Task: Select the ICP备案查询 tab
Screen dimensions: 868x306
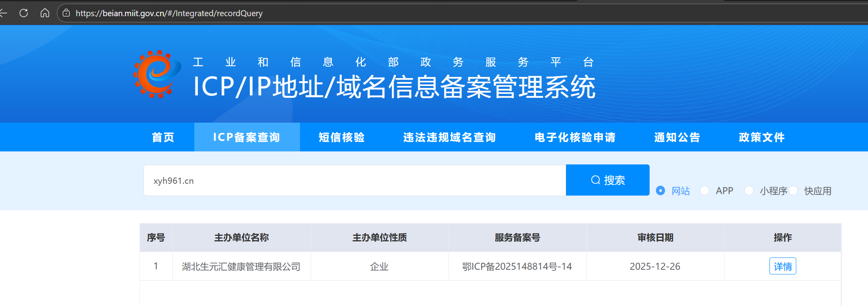Action: coord(247,137)
